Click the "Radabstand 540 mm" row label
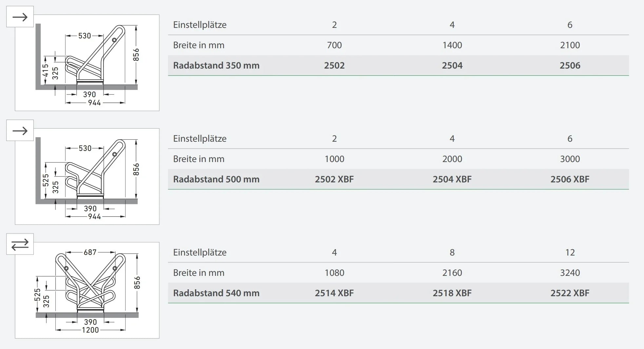 216,293
